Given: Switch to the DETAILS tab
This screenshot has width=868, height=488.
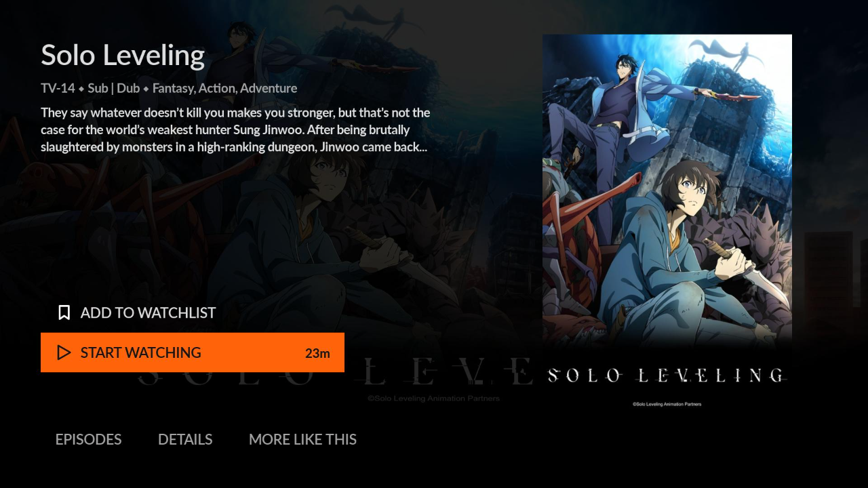Looking at the screenshot, I should point(185,439).
